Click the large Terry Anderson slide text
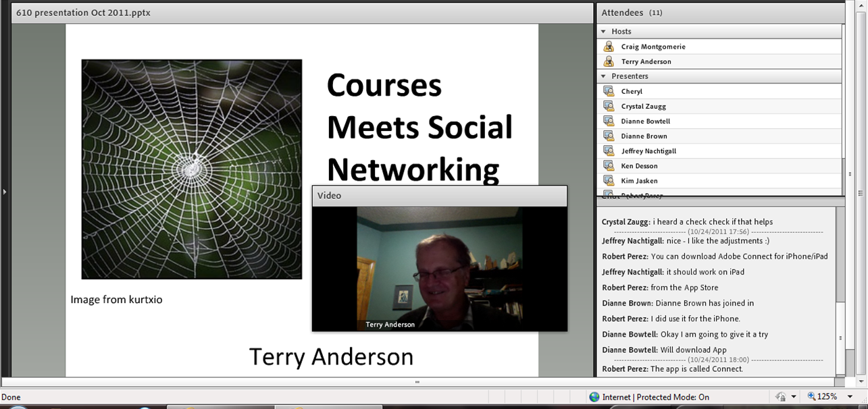The width and height of the screenshot is (868, 409). click(x=331, y=356)
